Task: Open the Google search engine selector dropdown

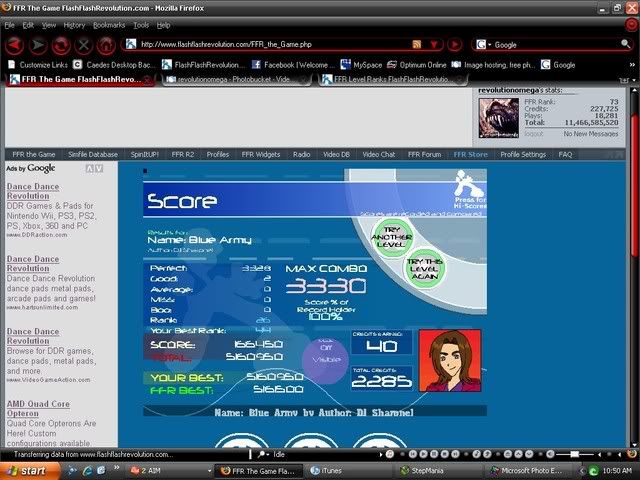Action: (484, 45)
